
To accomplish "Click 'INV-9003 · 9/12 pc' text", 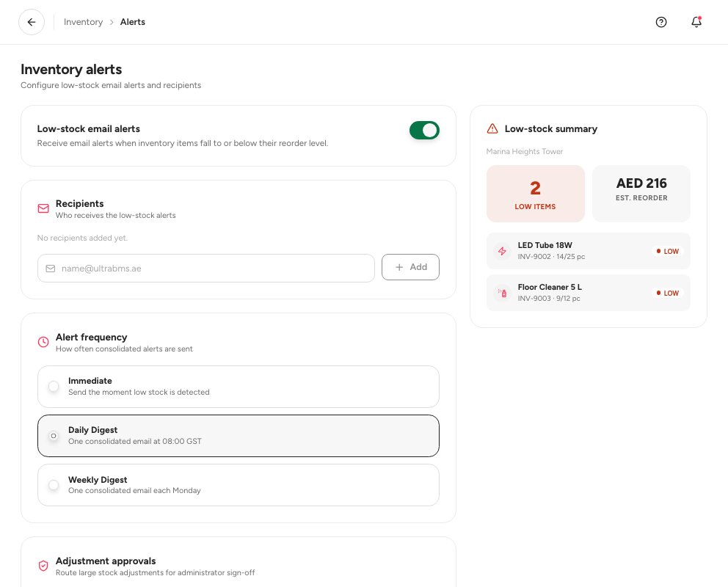I will click(x=549, y=299).
